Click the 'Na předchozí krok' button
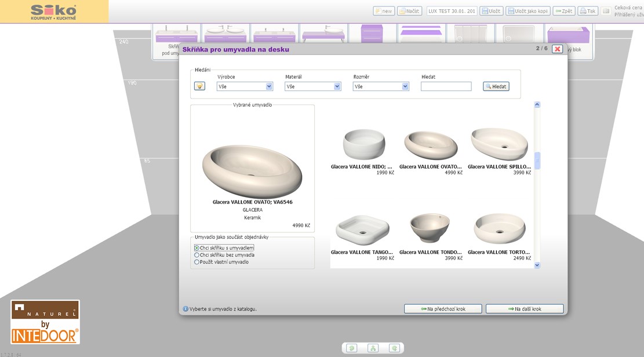This screenshot has width=644, height=357. [443, 309]
